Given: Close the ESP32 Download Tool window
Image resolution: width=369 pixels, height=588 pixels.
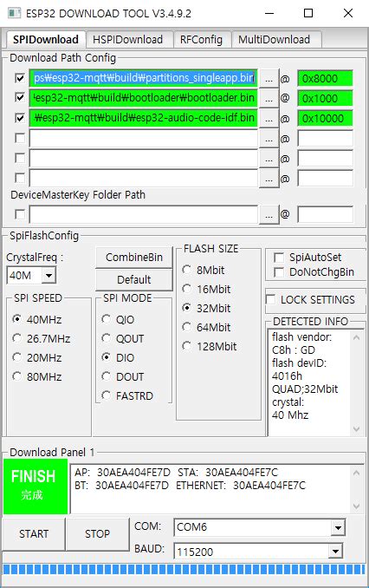Looking at the screenshot, I should click(348, 13).
